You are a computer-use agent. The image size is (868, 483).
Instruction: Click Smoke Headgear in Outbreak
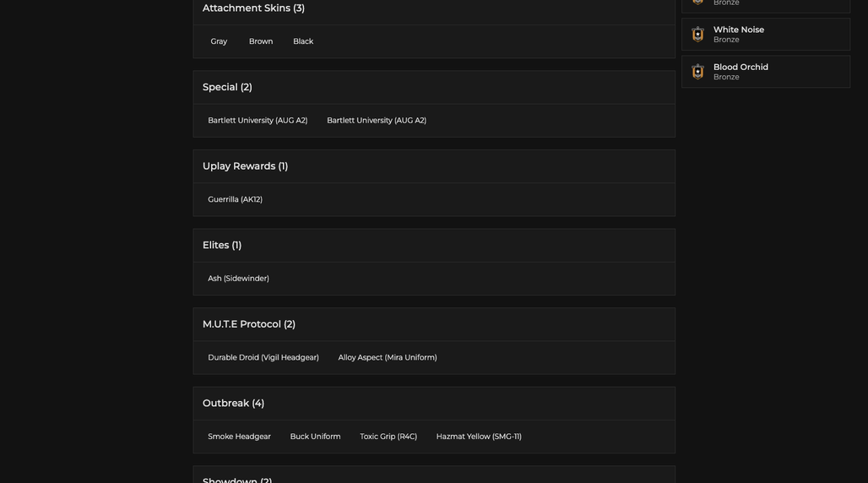(239, 437)
